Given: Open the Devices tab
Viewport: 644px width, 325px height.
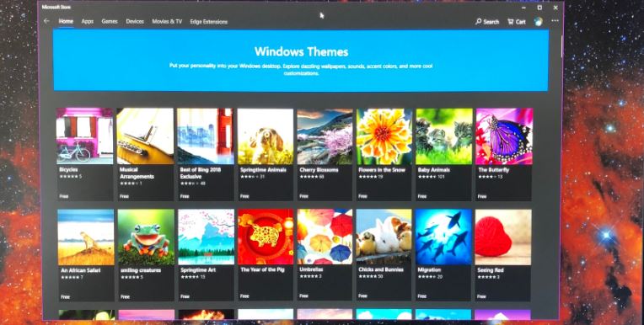Looking at the screenshot, I should click(x=135, y=21).
